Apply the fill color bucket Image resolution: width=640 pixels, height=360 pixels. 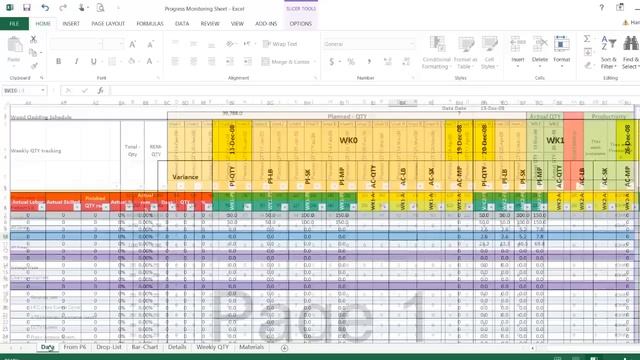pos(131,61)
